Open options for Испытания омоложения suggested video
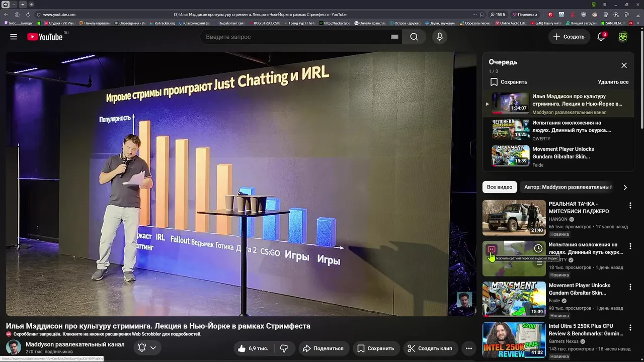The height and width of the screenshot is (362, 644). click(630, 246)
